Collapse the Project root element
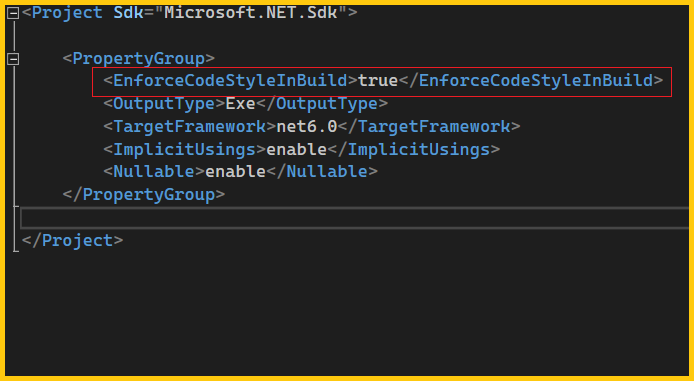Image resolution: width=694 pixels, height=381 pixels. coord(13,13)
